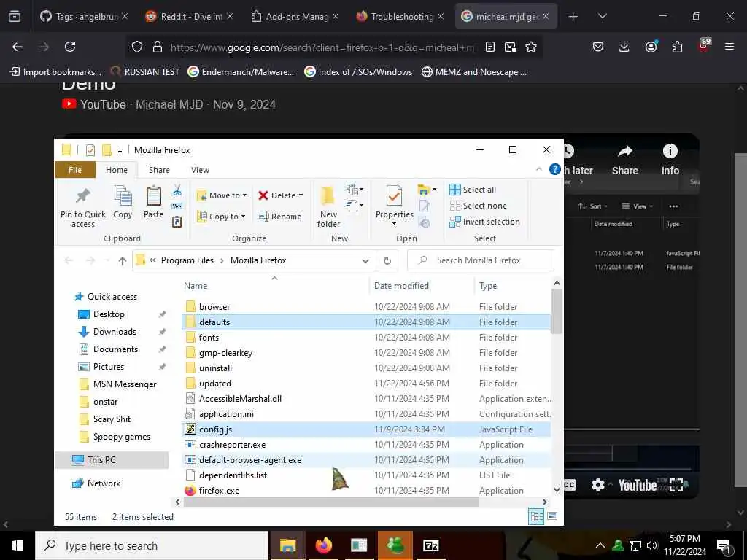This screenshot has width=747, height=560.
Task: Open Firefox from the taskbar
Action: pyautogui.click(x=323, y=545)
